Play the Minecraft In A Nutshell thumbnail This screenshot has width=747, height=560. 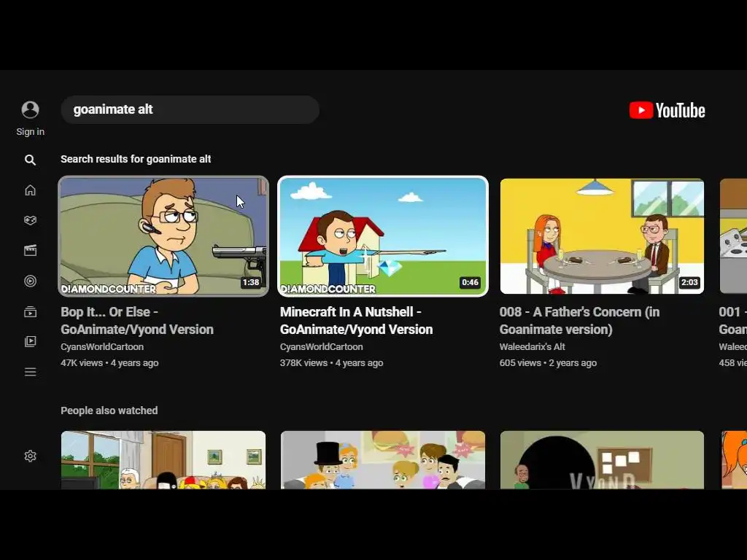pyautogui.click(x=382, y=236)
